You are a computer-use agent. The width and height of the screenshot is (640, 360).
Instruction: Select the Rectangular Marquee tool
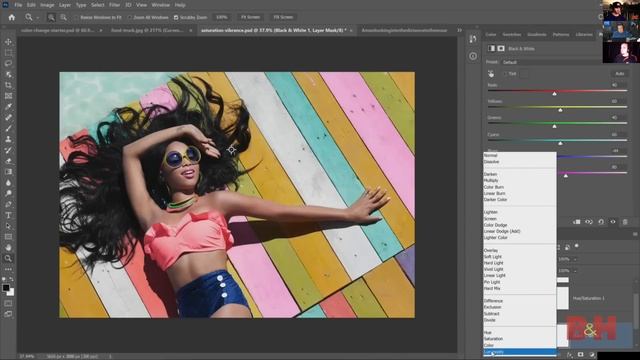pyautogui.click(x=8, y=53)
